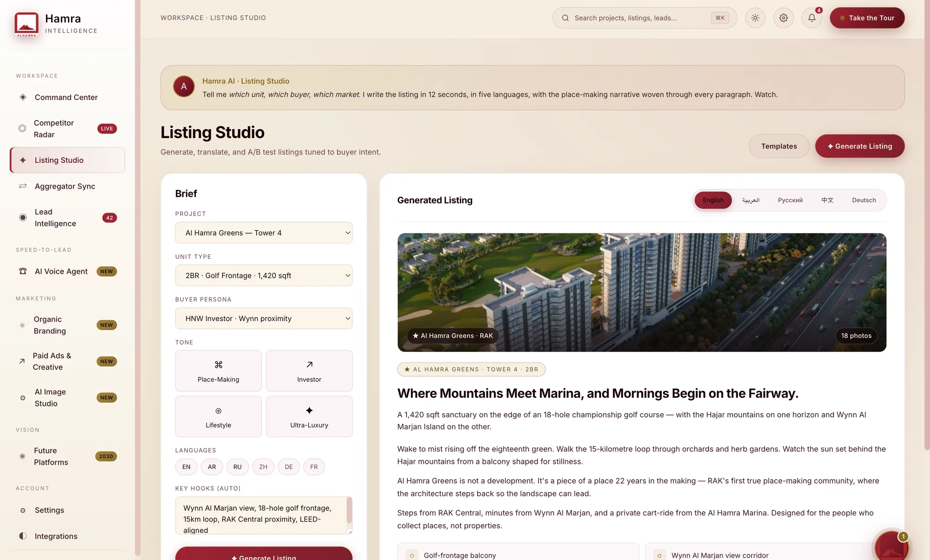Click the search magnifier icon

click(x=565, y=18)
